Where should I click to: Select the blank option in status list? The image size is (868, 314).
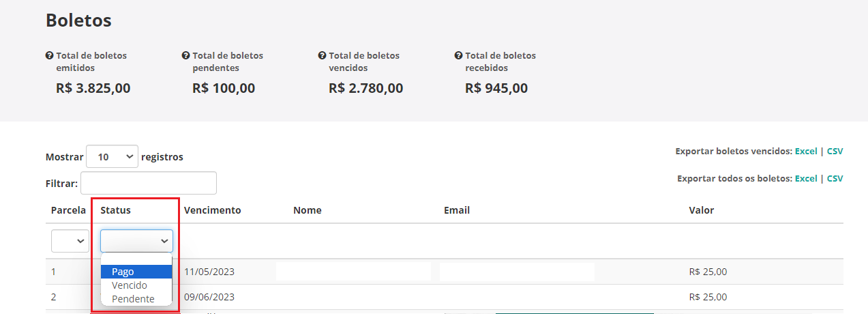[x=136, y=259]
